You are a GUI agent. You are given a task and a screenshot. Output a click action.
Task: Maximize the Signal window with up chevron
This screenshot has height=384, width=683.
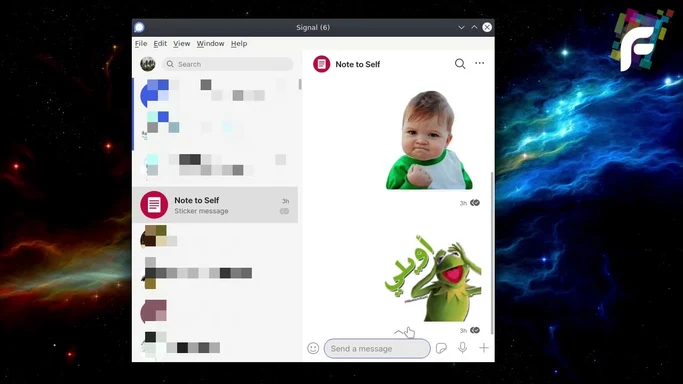[474, 27]
